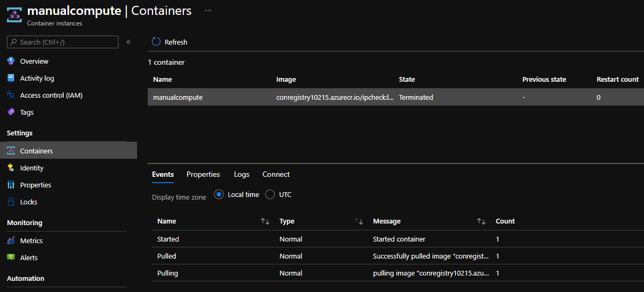Click the Tags icon in sidebar

[11, 112]
